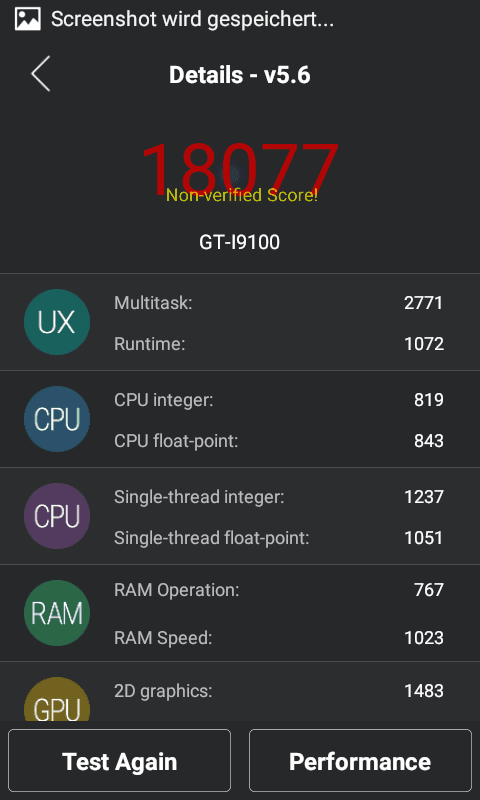The height and width of the screenshot is (800, 480).
Task: Select the GT-I9100 device name
Action: point(239,242)
